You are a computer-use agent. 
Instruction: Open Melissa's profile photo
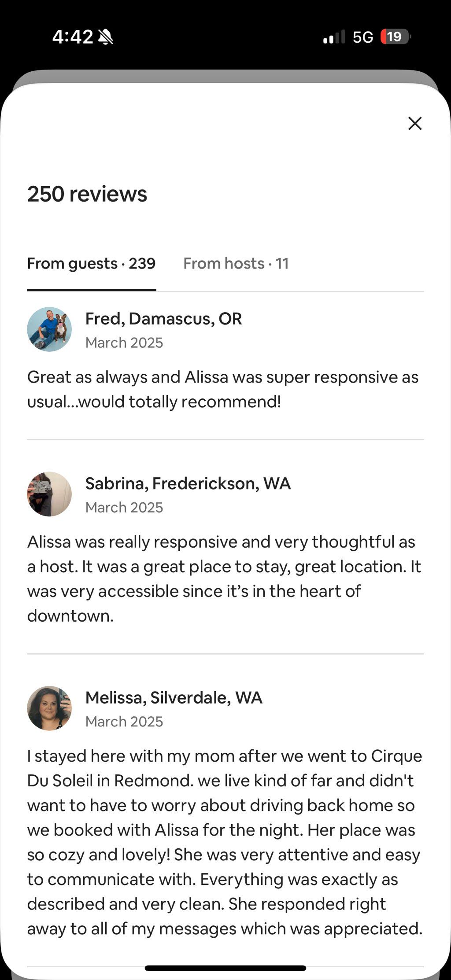(49, 708)
